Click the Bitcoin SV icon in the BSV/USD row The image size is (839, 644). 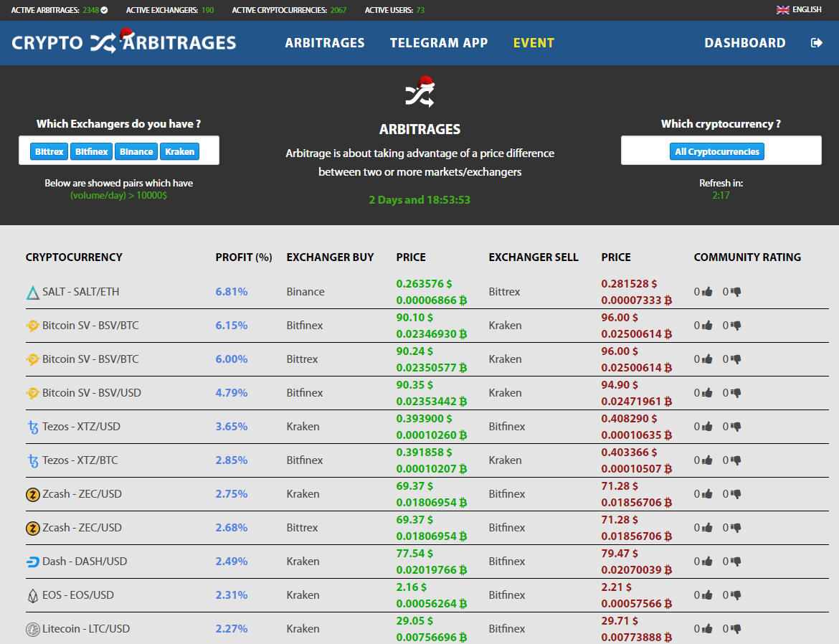coord(33,393)
